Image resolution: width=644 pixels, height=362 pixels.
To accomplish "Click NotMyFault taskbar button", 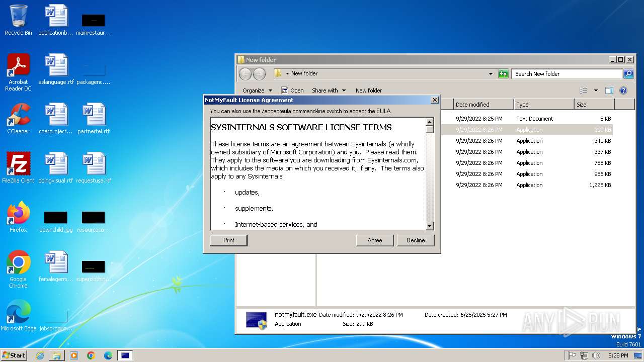I will [x=125, y=355].
